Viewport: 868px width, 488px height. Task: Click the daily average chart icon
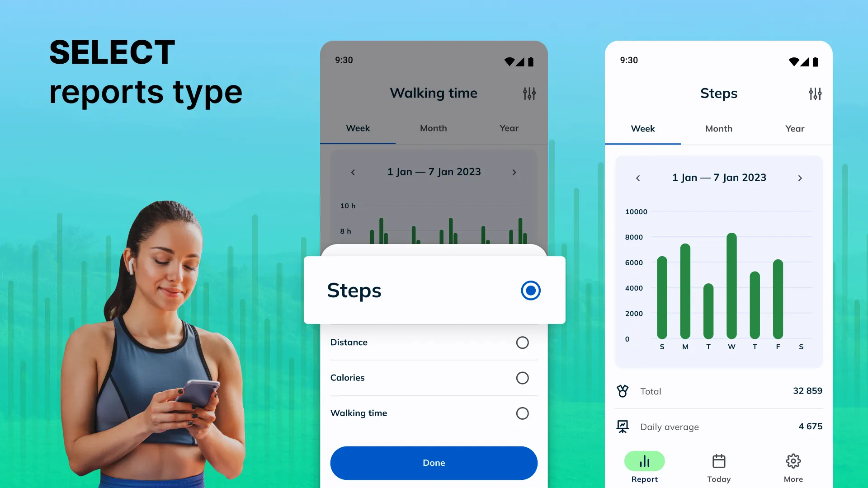[623, 426]
